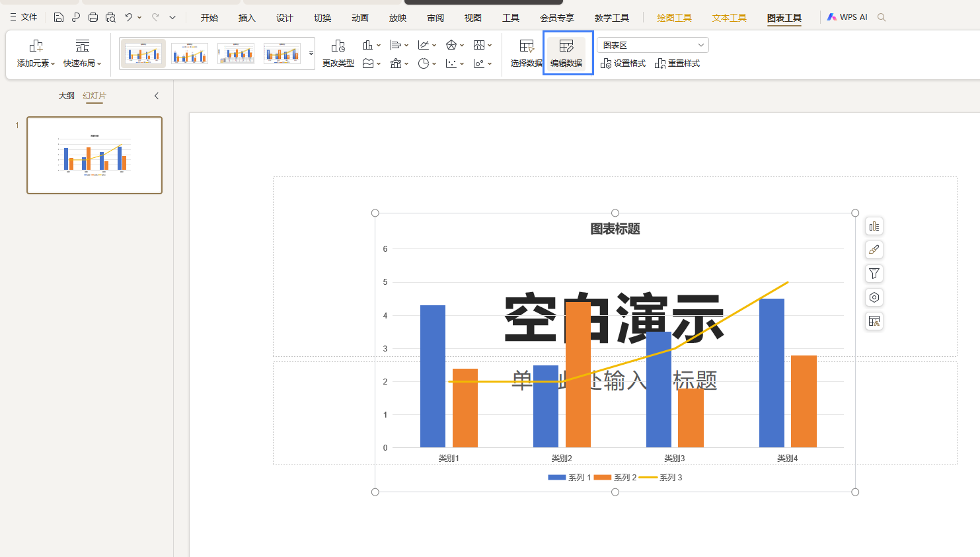980x557 pixels.
Task: Click the 系列 1 blue legend entry
Action: pos(570,477)
